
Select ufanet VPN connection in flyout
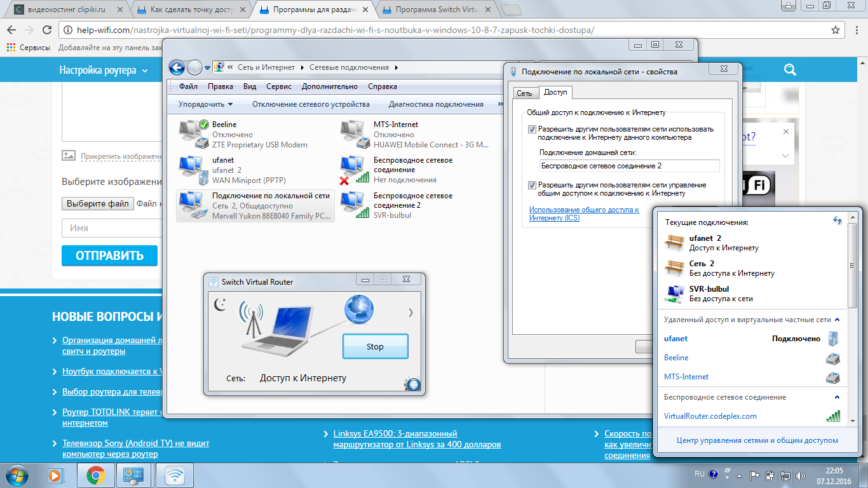coord(753,339)
